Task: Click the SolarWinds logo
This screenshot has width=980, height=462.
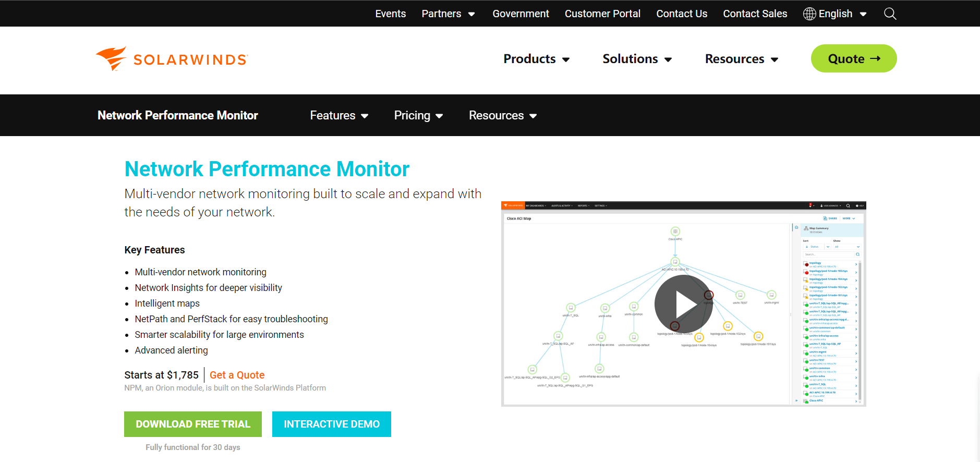Action: pos(172,59)
